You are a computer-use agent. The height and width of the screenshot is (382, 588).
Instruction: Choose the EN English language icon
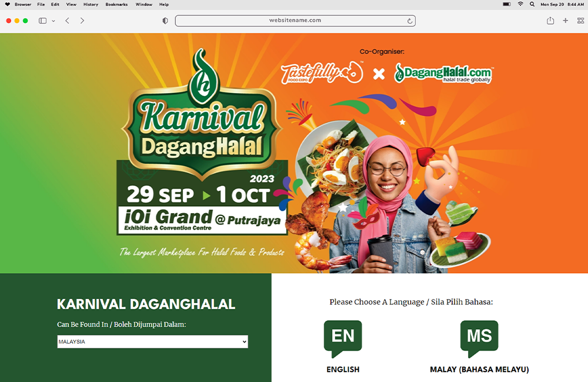343,339
